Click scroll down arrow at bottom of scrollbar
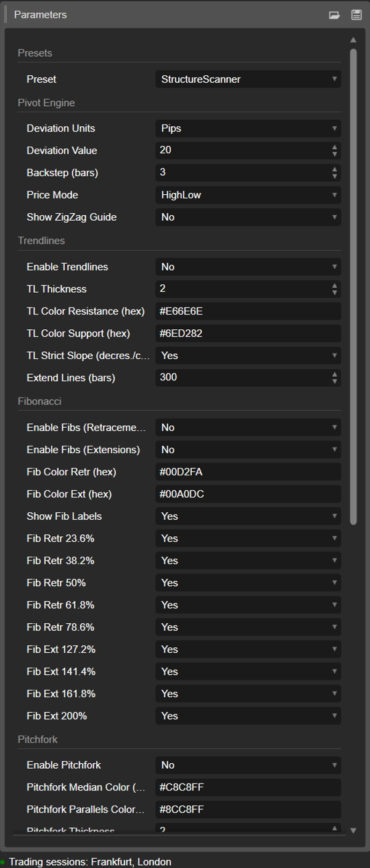This screenshot has height=868, width=370. (x=353, y=830)
